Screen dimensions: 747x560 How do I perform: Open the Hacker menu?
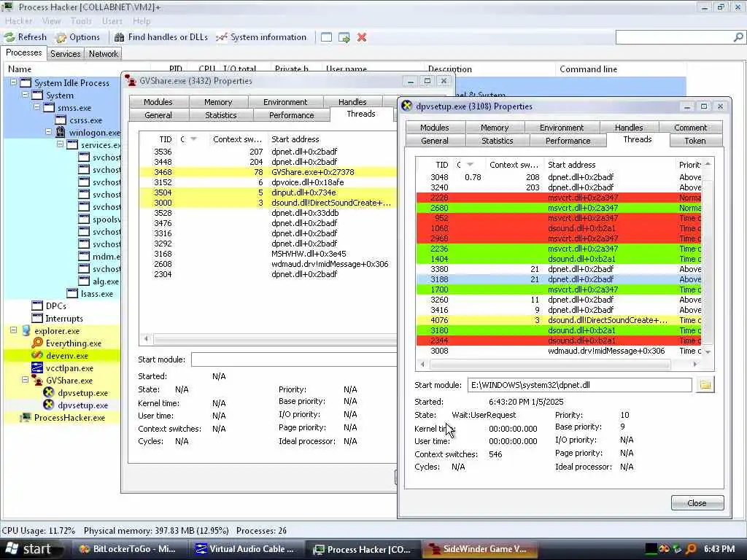18,21
